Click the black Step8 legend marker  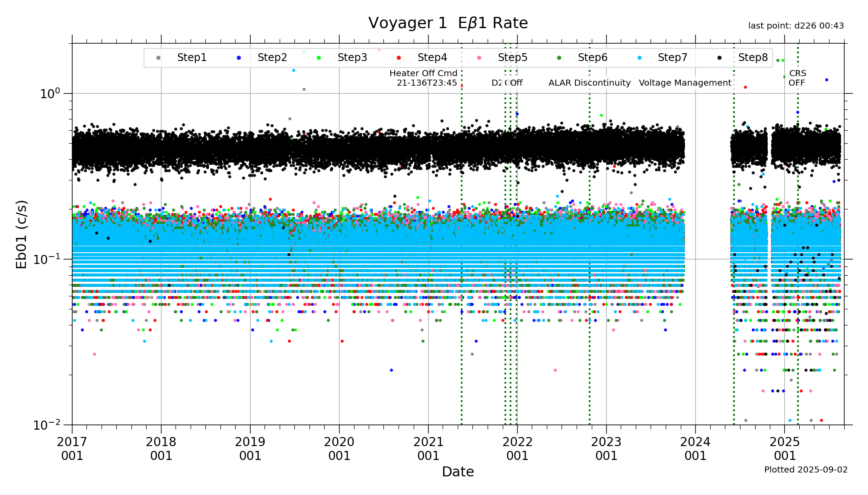[719, 58]
